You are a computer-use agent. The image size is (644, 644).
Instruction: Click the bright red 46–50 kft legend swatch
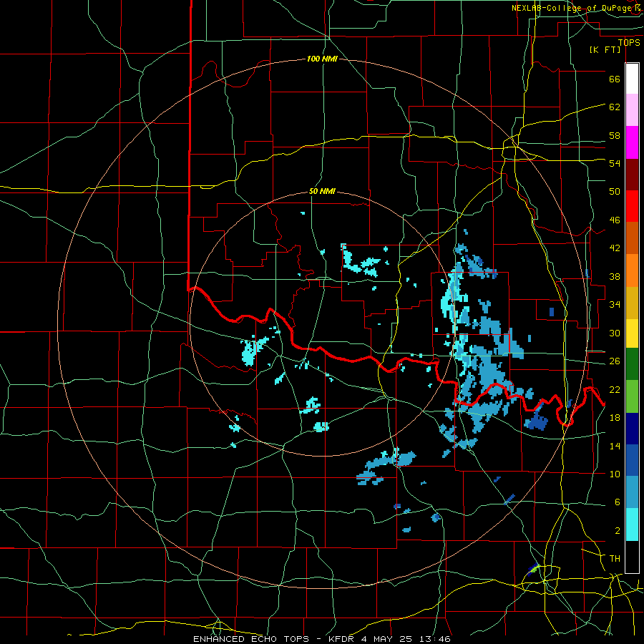(x=632, y=206)
